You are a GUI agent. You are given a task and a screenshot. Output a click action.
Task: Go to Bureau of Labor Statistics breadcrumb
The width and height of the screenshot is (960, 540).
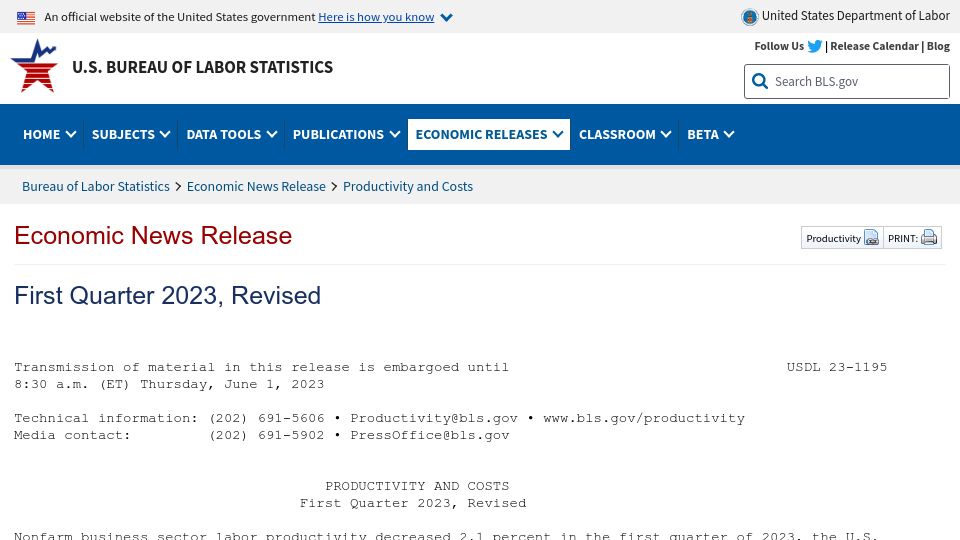click(x=96, y=186)
